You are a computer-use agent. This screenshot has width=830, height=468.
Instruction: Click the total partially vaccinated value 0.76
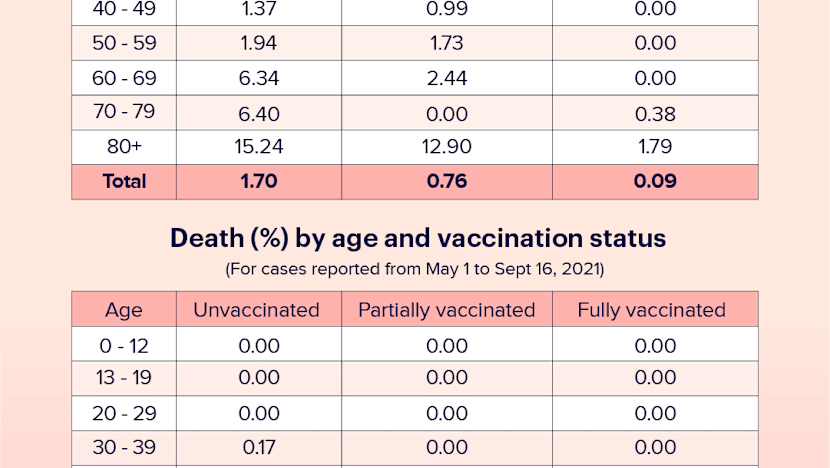447,181
